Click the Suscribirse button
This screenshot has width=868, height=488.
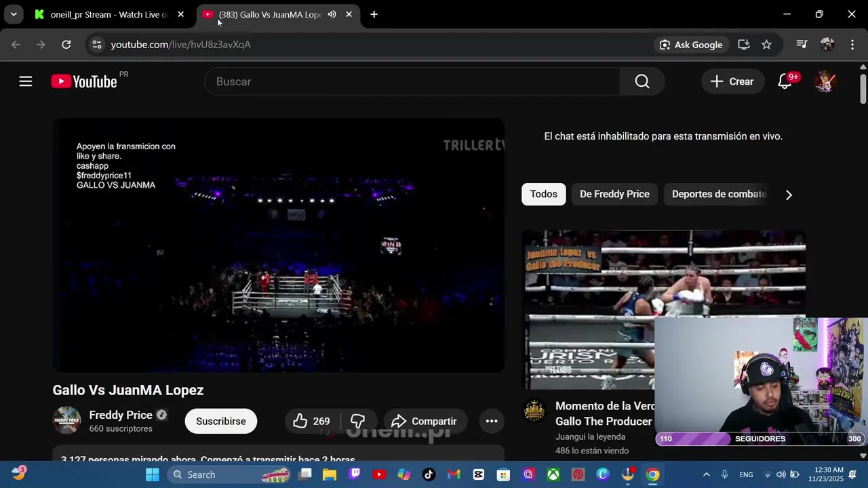pyautogui.click(x=221, y=421)
